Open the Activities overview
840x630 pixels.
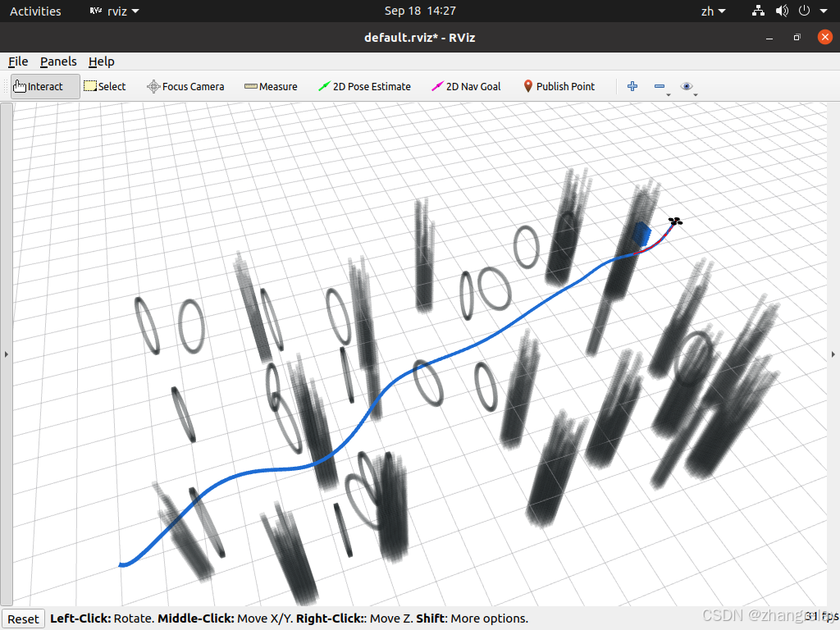tap(35, 11)
